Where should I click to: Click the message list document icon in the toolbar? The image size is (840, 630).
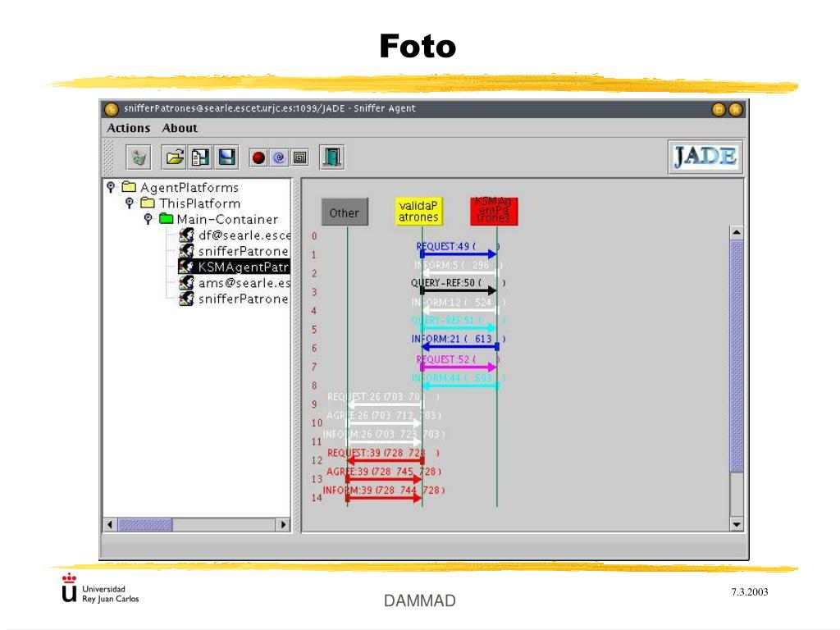coord(200,157)
